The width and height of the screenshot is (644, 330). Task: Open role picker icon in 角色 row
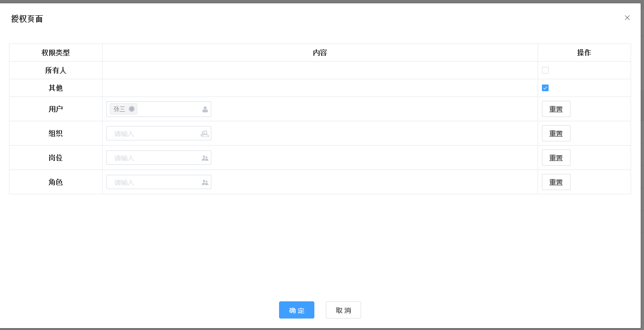(x=205, y=182)
